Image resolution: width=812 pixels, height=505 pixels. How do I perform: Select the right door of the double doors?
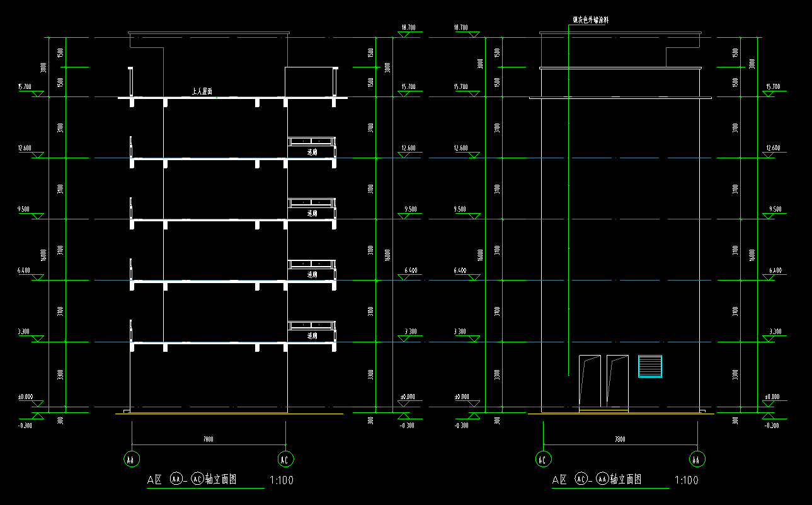click(x=617, y=381)
